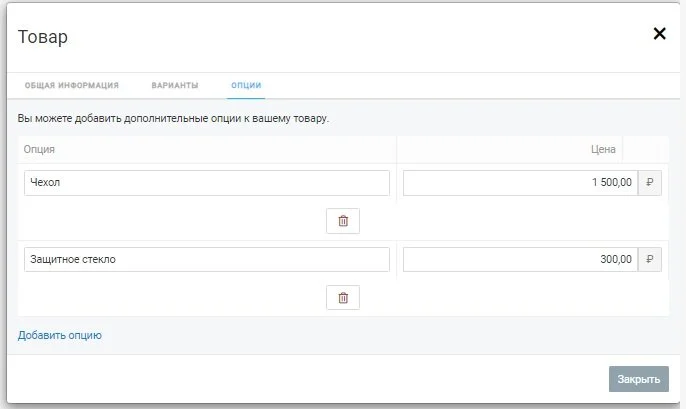Click the Добавить опцию link
686x409 pixels.
pyautogui.click(x=60, y=335)
